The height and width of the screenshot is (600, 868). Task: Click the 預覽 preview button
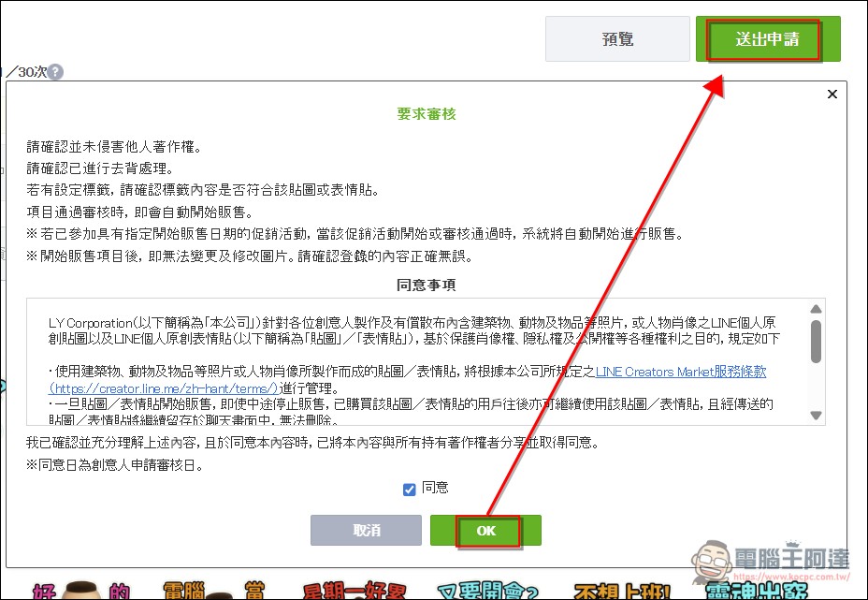pos(617,38)
